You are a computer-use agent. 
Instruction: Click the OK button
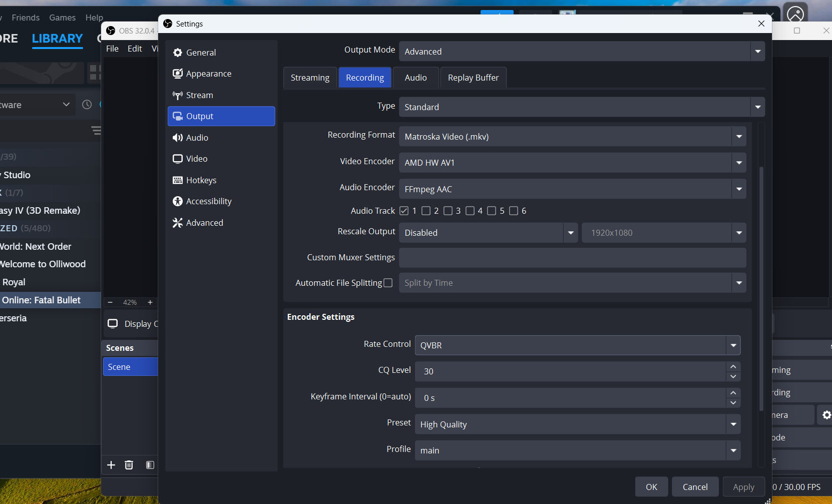pyautogui.click(x=651, y=487)
